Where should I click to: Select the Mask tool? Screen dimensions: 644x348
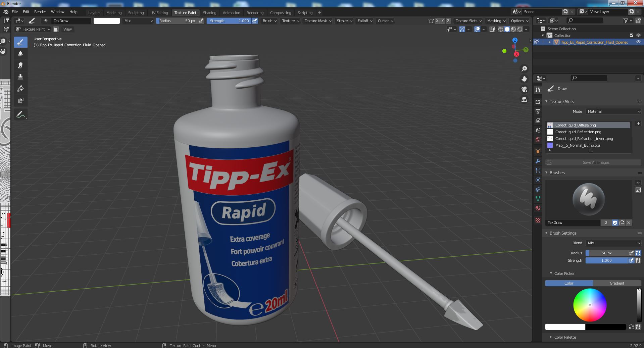[x=20, y=100]
